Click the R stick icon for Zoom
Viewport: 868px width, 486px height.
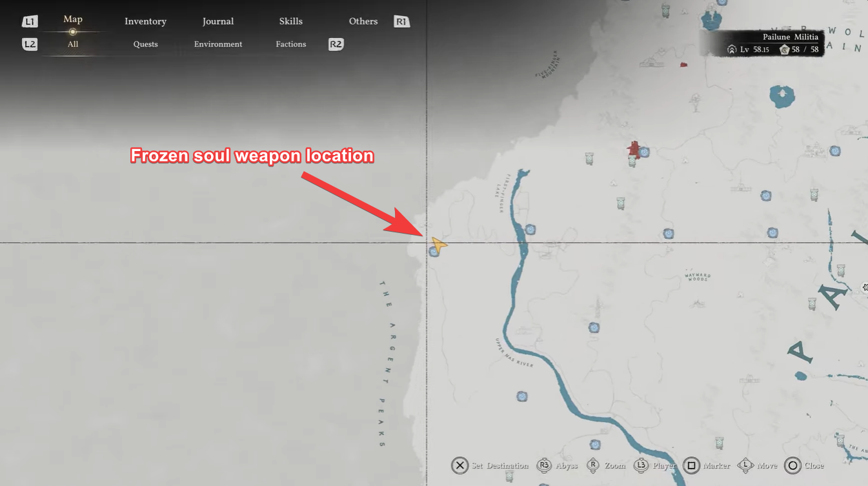click(593, 465)
